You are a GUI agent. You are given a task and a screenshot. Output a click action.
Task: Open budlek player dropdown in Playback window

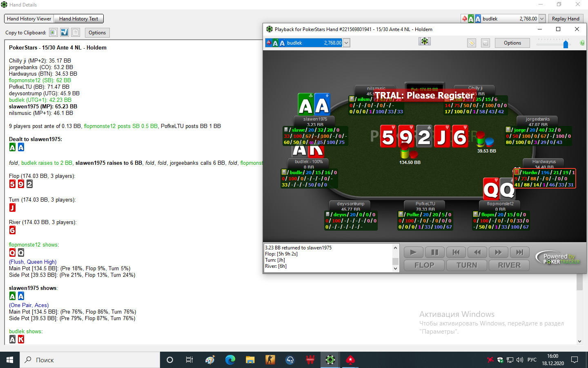[x=346, y=43]
